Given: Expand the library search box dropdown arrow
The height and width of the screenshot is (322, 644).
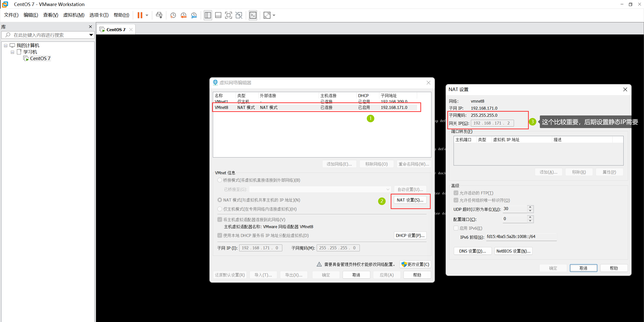Looking at the screenshot, I should 91,35.
